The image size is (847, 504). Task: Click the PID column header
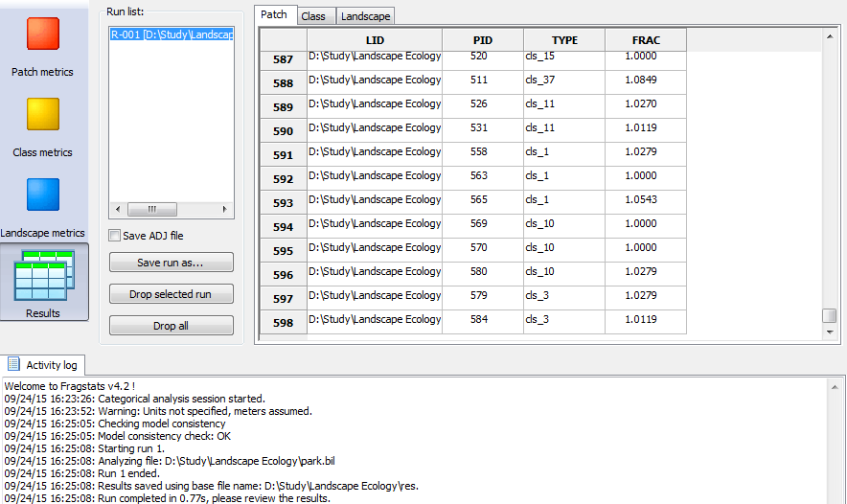tap(483, 40)
